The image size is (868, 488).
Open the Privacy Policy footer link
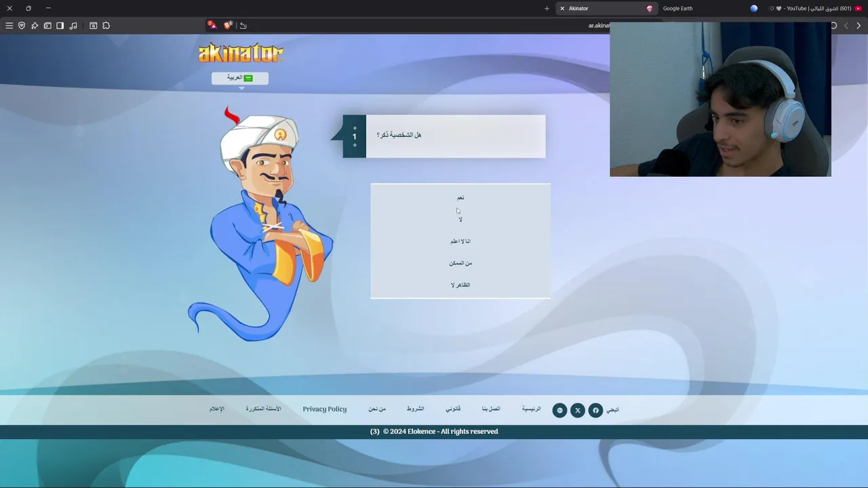324,409
